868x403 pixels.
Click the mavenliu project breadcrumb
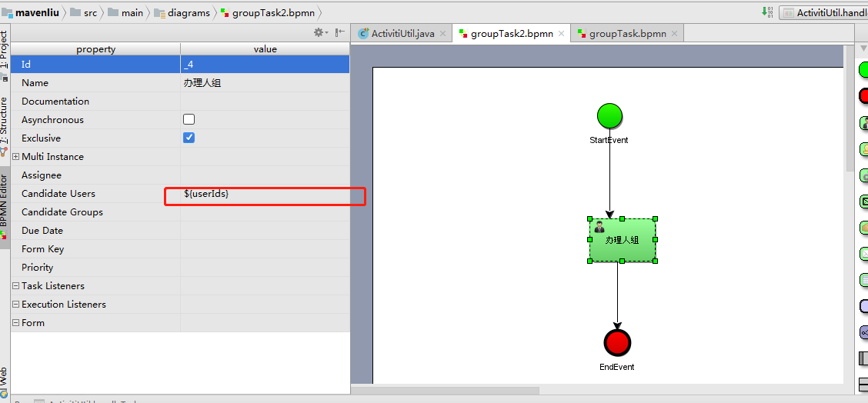30,13
